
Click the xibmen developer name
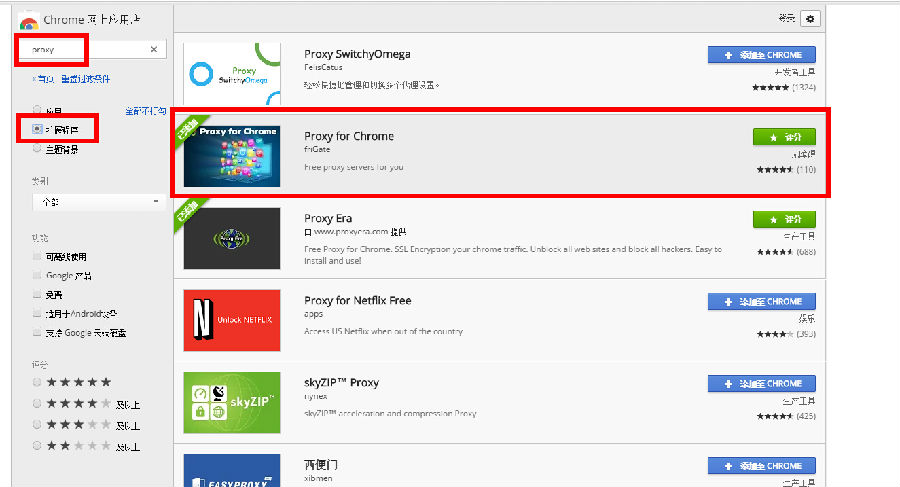click(x=318, y=478)
